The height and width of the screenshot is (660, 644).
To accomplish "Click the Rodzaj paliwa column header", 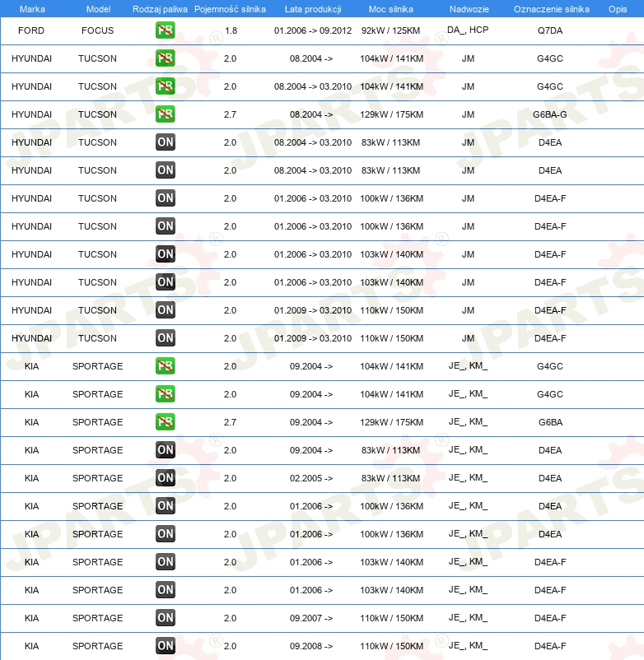I will point(160,9).
